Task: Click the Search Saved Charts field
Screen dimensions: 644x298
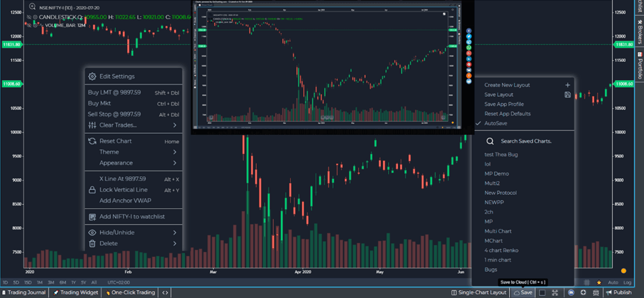Action: click(526, 141)
